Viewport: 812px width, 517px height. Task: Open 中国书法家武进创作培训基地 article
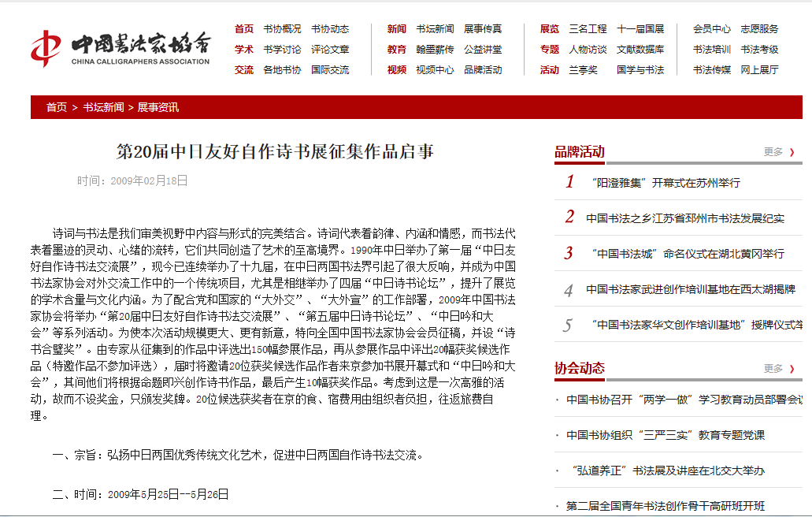[691, 289]
